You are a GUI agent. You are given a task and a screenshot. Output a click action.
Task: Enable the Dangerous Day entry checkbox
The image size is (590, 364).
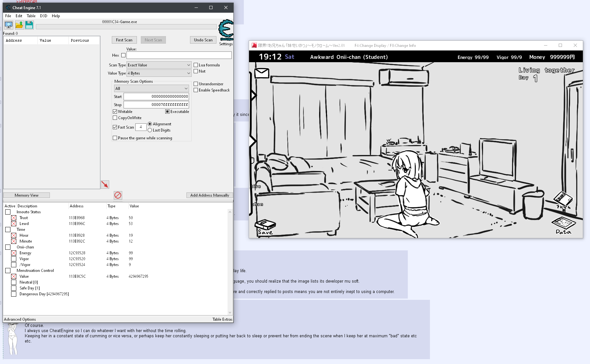[14, 294]
